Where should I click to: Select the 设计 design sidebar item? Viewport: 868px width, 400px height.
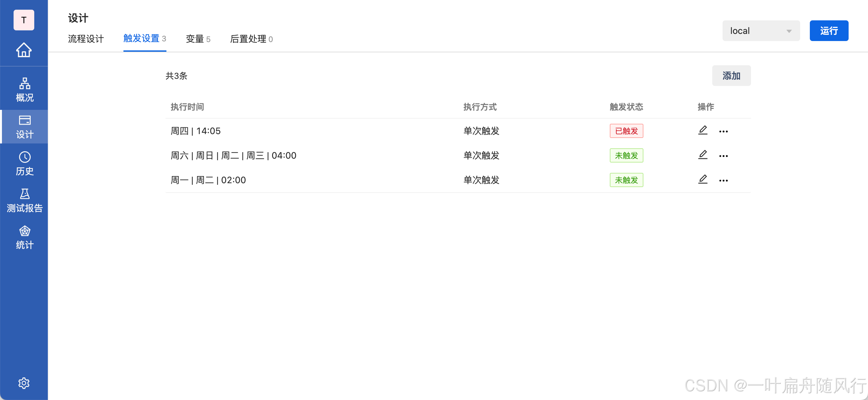point(25,127)
